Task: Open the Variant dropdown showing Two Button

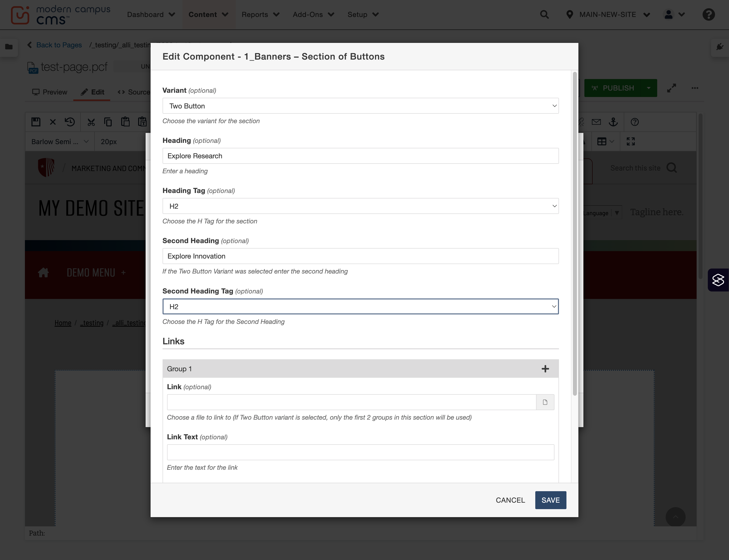Action: pos(360,106)
